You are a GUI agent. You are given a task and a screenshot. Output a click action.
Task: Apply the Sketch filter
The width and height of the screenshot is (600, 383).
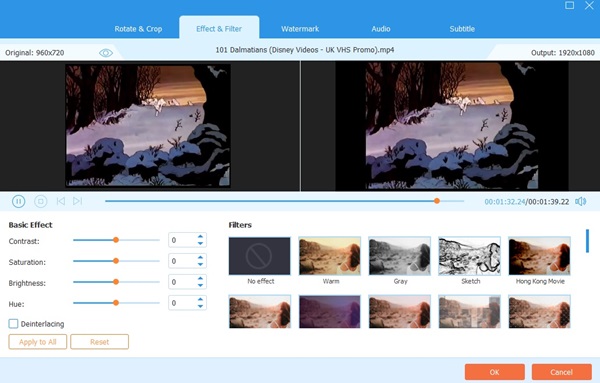coord(470,256)
